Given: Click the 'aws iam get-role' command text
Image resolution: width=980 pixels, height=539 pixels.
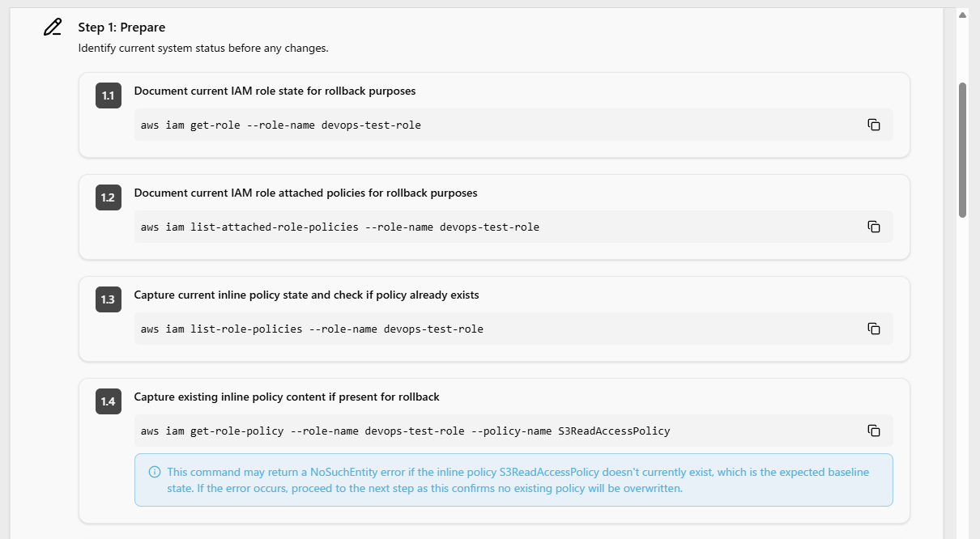Looking at the screenshot, I should pos(280,125).
